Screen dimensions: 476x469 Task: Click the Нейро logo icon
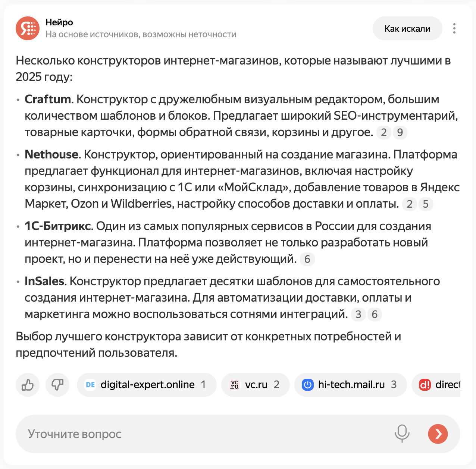pos(28,28)
